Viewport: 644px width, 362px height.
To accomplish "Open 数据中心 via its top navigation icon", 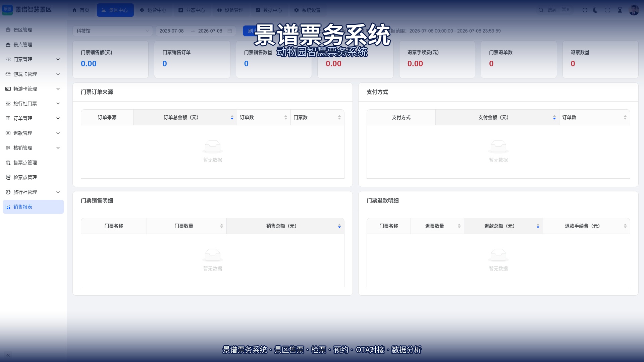I will pyautogui.click(x=258, y=10).
